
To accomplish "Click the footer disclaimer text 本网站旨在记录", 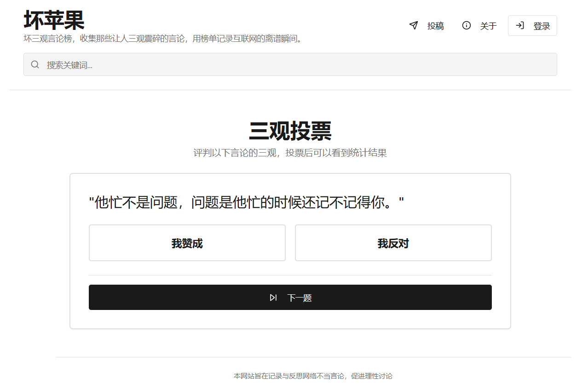I will (313, 376).
